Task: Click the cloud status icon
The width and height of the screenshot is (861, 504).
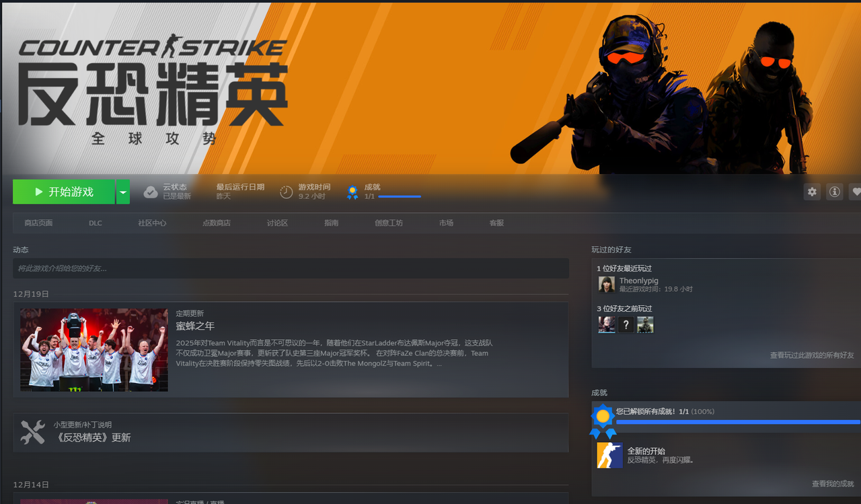Action: (151, 192)
